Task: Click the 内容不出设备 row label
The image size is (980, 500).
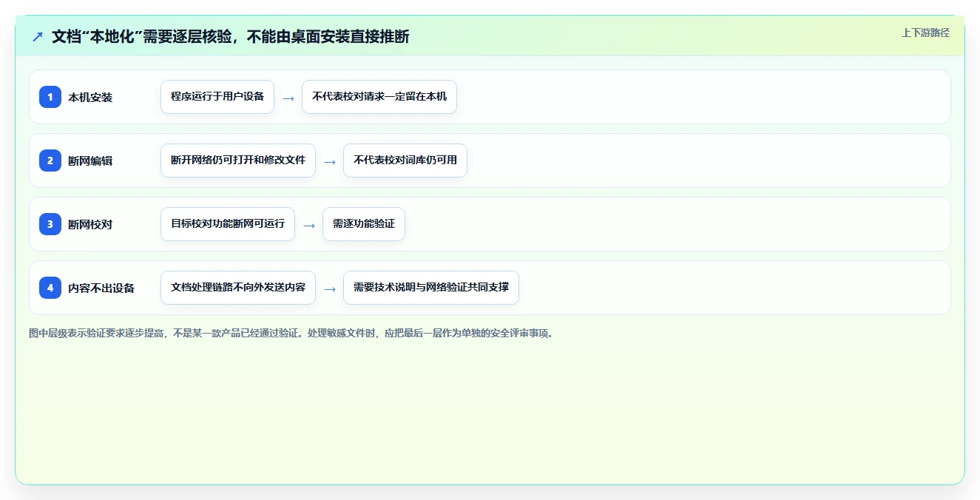Action: pos(101,288)
